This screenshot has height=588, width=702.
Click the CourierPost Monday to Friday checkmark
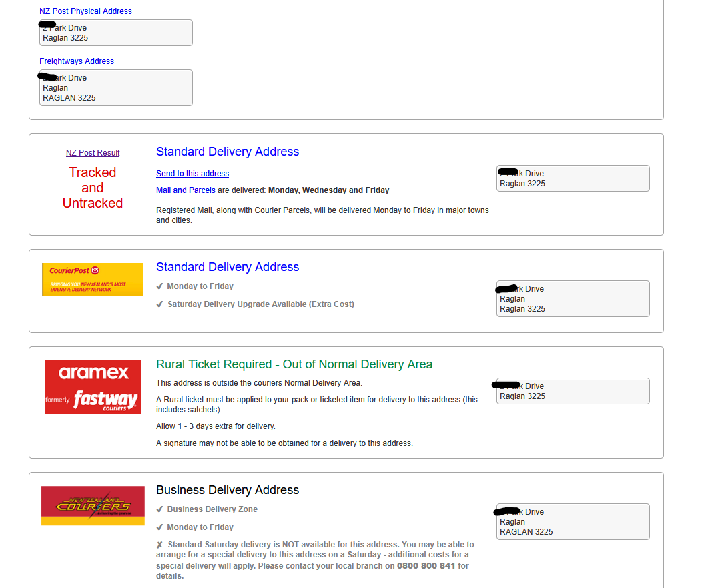[159, 286]
